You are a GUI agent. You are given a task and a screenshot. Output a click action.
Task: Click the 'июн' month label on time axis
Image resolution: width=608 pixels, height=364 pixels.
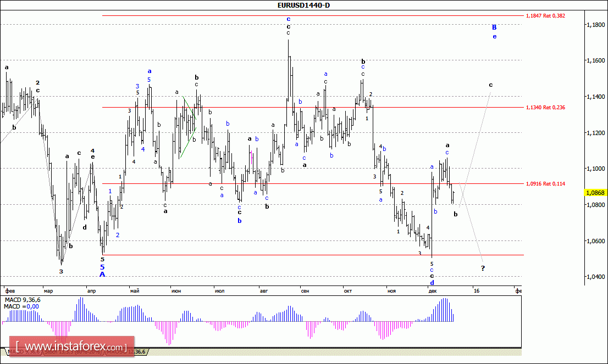click(x=176, y=291)
